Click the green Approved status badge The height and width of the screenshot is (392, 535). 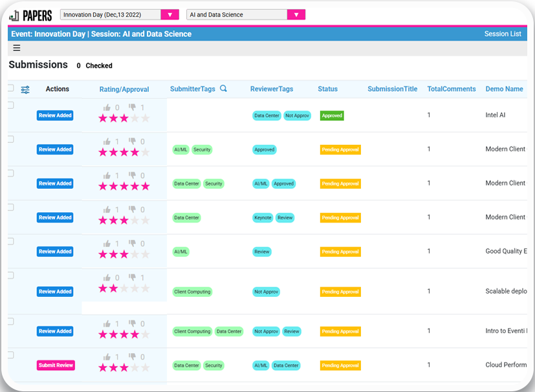pyautogui.click(x=332, y=116)
